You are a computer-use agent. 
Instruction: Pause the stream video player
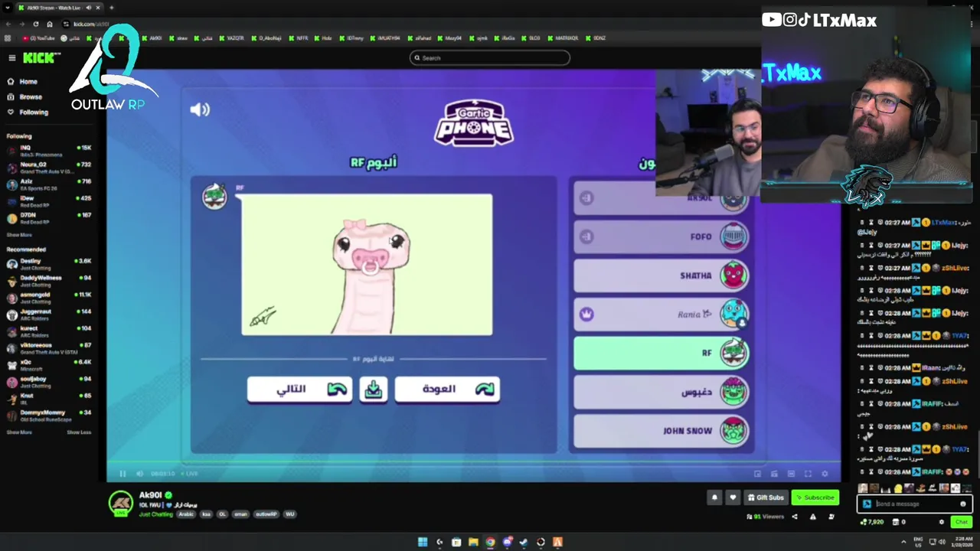122,474
